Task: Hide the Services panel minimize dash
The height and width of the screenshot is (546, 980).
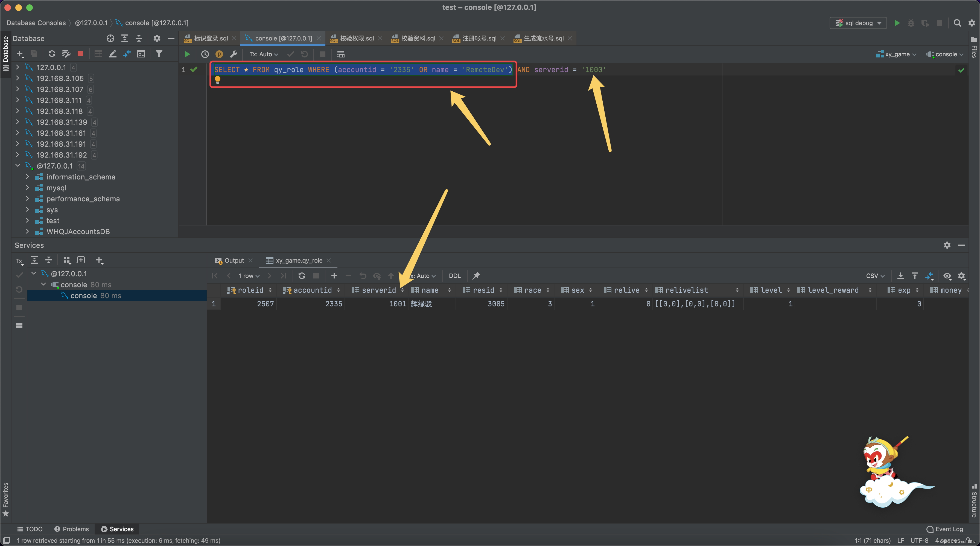Action: (x=961, y=245)
